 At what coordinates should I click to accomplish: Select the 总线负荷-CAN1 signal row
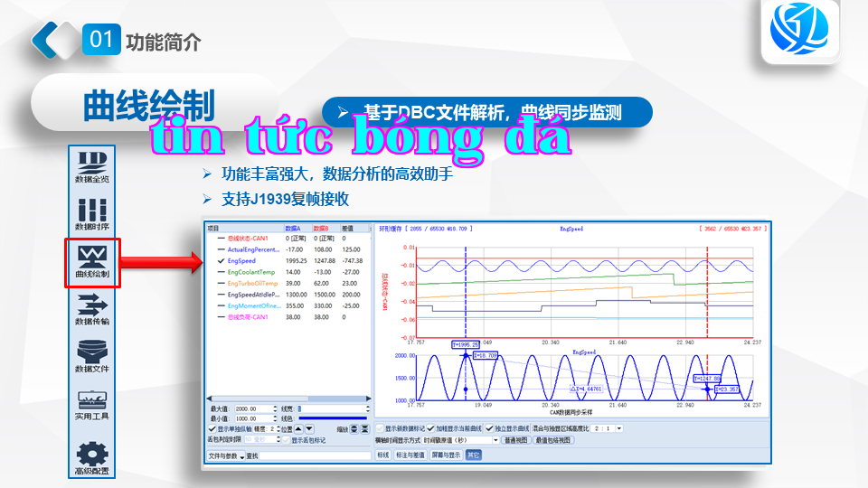288,317
